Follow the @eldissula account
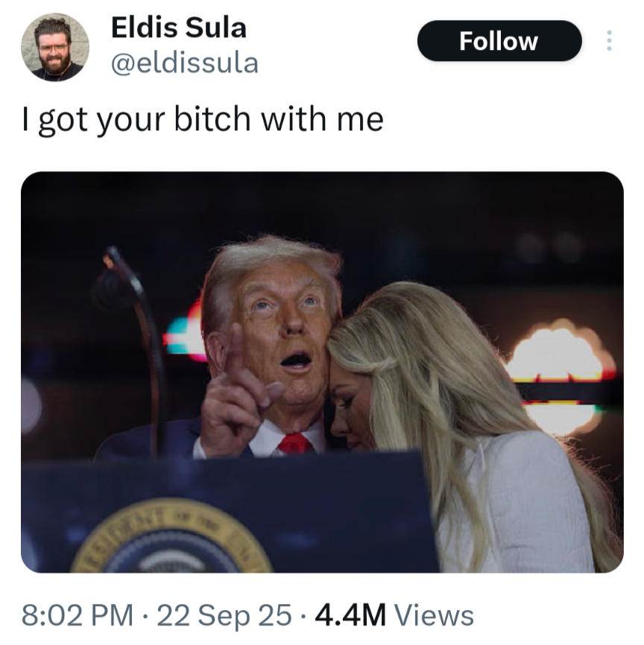Image resolution: width=644 pixels, height=645 pixels. click(x=499, y=41)
